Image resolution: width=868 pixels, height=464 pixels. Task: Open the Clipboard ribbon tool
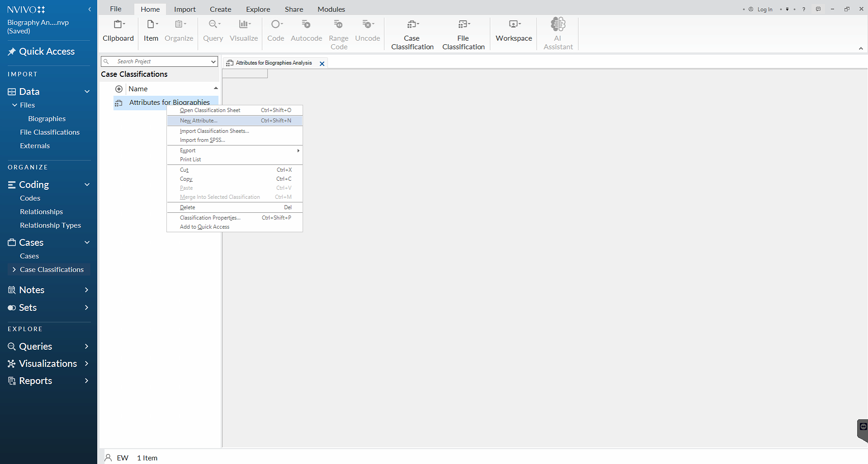[118, 30]
